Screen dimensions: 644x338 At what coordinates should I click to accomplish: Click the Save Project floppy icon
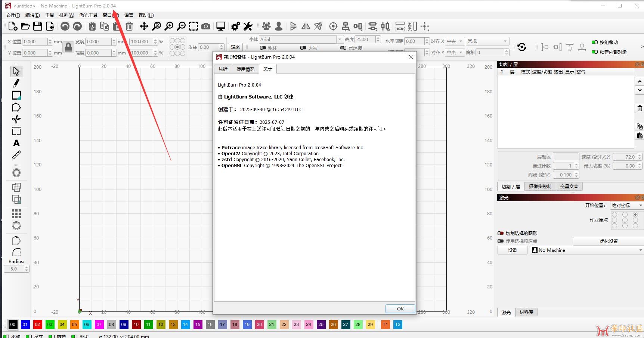[37, 26]
